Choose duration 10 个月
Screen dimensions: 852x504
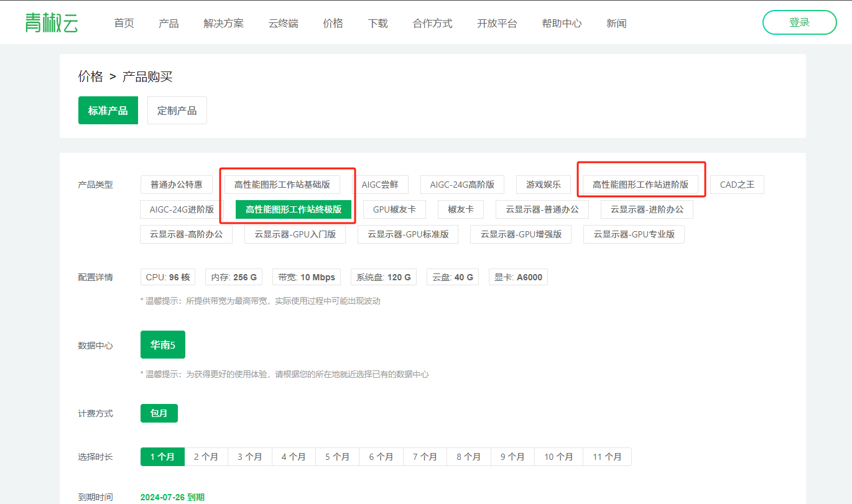(x=559, y=457)
